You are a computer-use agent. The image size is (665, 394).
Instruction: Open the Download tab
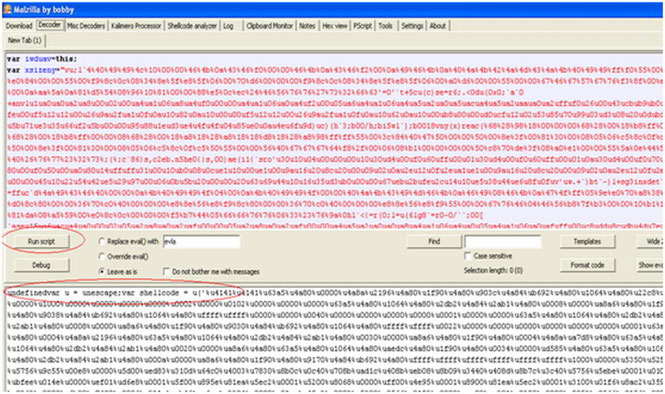coord(19,26)
